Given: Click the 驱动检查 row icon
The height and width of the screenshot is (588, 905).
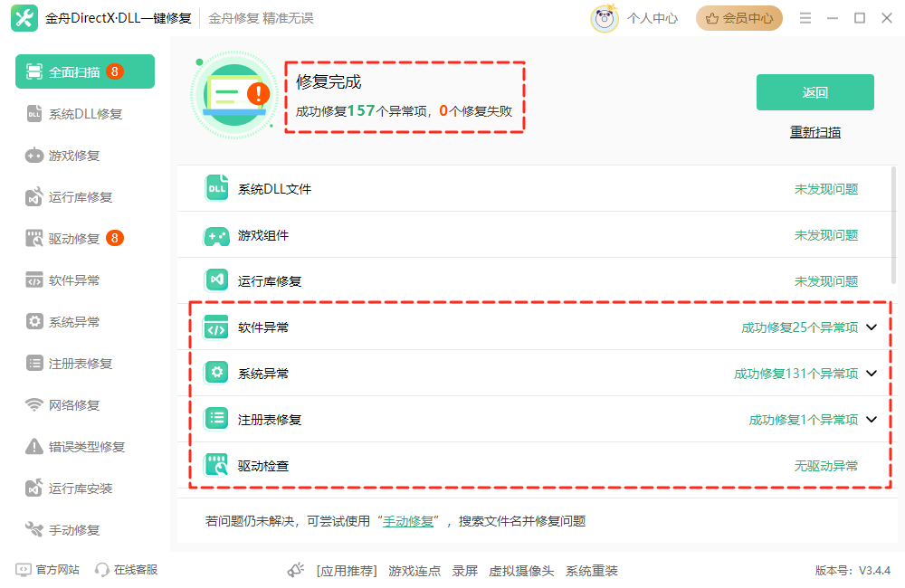Looking at the screenshot, I should pyautogui.click(x=216, y=465).
